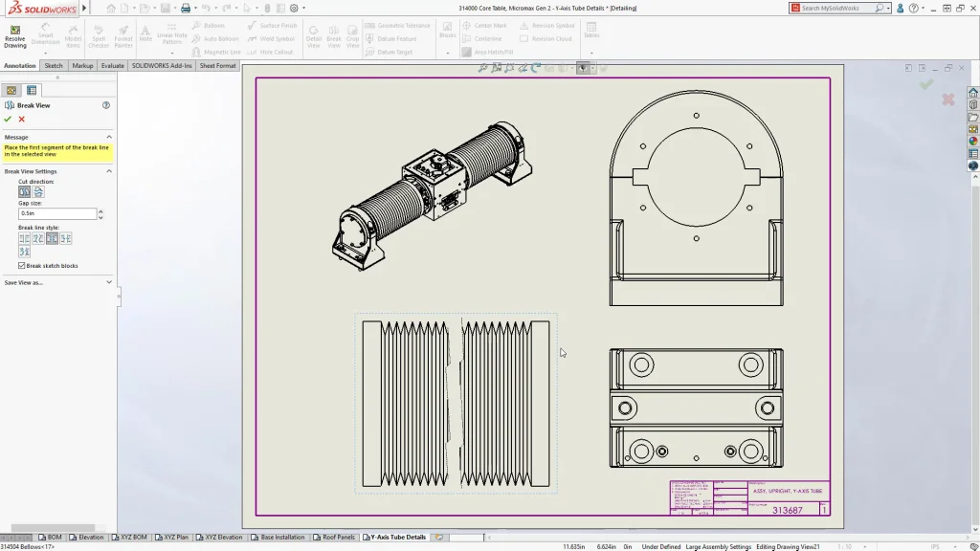Image resolution: width=980 pixels, height=551 pixels.
Task: Uncheck Break sketch blocks checkbox
Action: tap(22, 266)
